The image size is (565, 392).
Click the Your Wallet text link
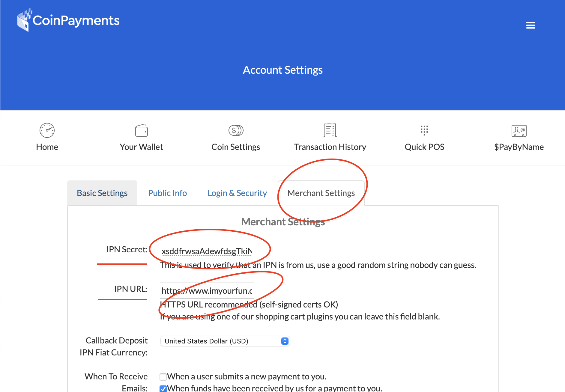pos(141,147)
